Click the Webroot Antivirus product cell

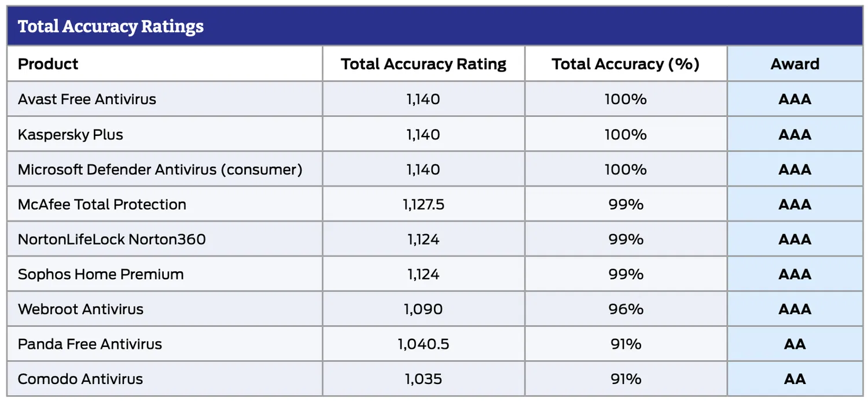tap(80, 309)
